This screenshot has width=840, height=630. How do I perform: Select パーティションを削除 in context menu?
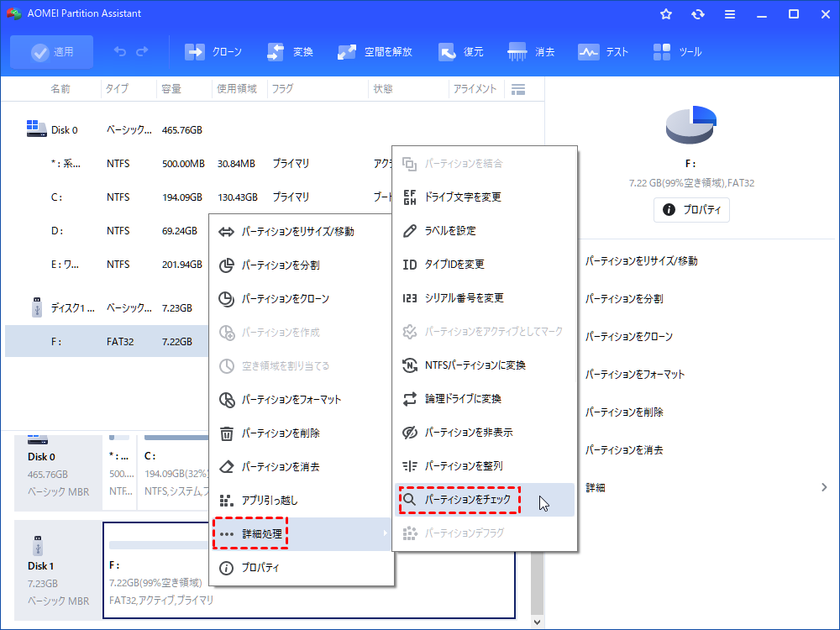[x=302, y=433]
